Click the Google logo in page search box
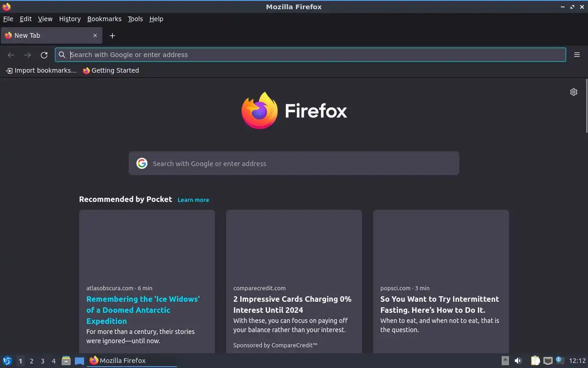Screen dimensions: 588x368 click(x=142, y=163)
